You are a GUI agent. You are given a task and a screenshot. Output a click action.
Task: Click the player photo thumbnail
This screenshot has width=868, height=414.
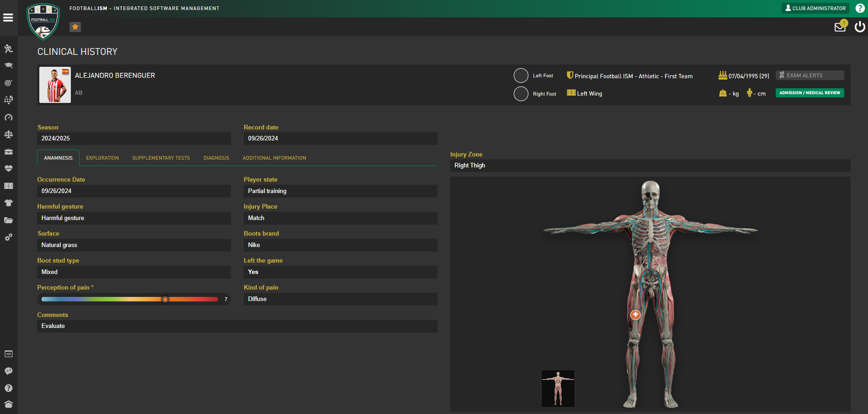pyautogui.click(x=55, y=85)
